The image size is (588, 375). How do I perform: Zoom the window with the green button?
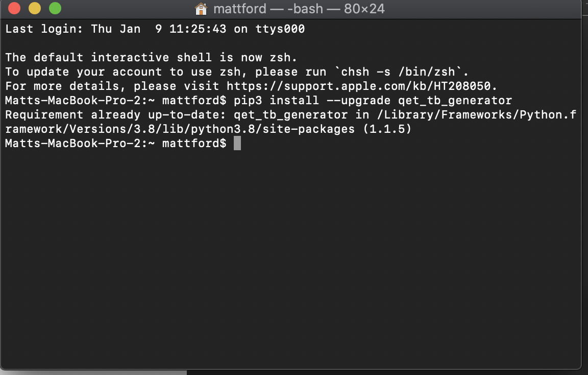[x=55, y=8]
